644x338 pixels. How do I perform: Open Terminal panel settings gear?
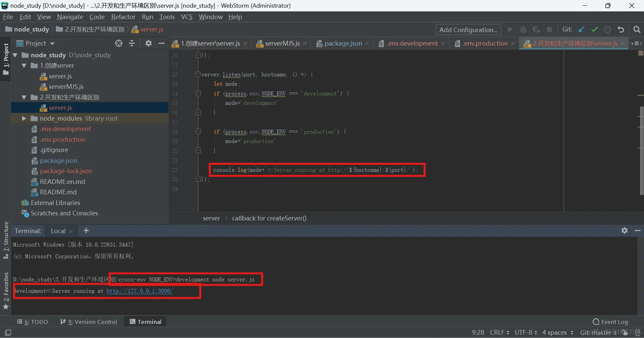tap(624, 230)
